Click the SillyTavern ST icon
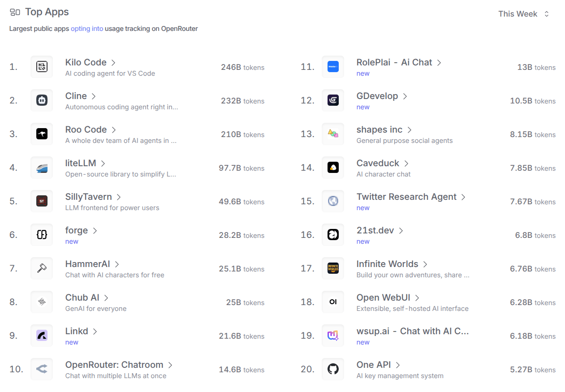565x392 pixels. tap(42, 201)
